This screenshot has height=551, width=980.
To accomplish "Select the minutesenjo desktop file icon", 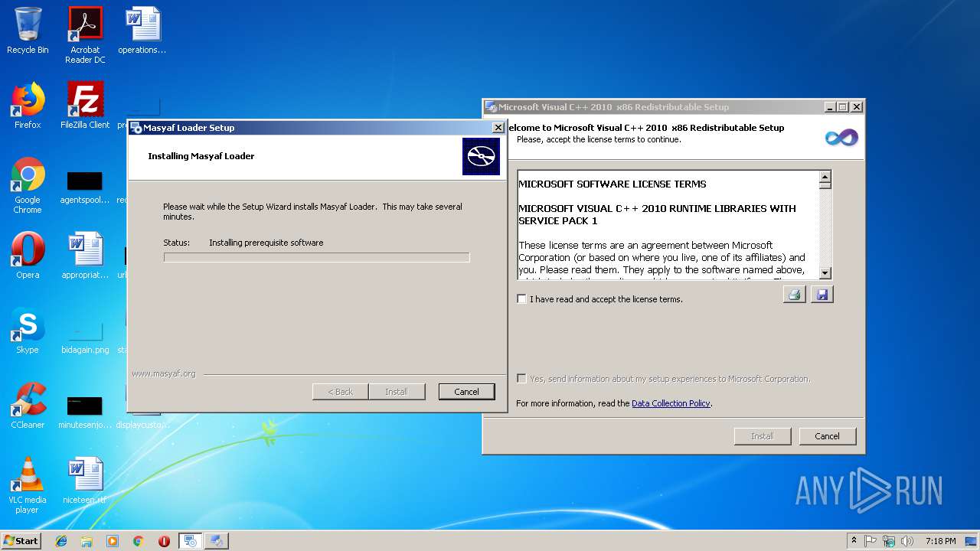I will pyautogui.click(x=85, y=412).
